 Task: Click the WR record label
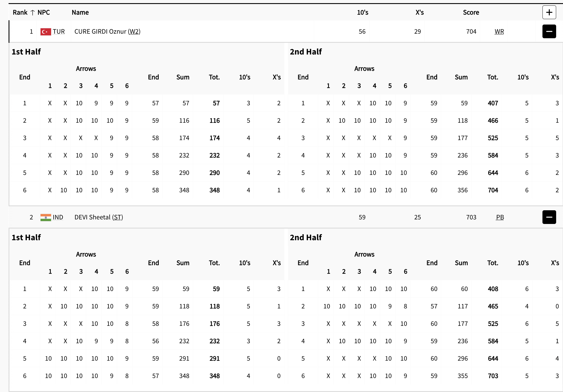(x=499, y=32)
